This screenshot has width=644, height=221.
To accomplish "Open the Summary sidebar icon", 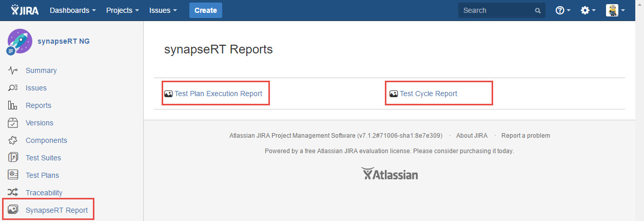I will (x=13, y=70).
